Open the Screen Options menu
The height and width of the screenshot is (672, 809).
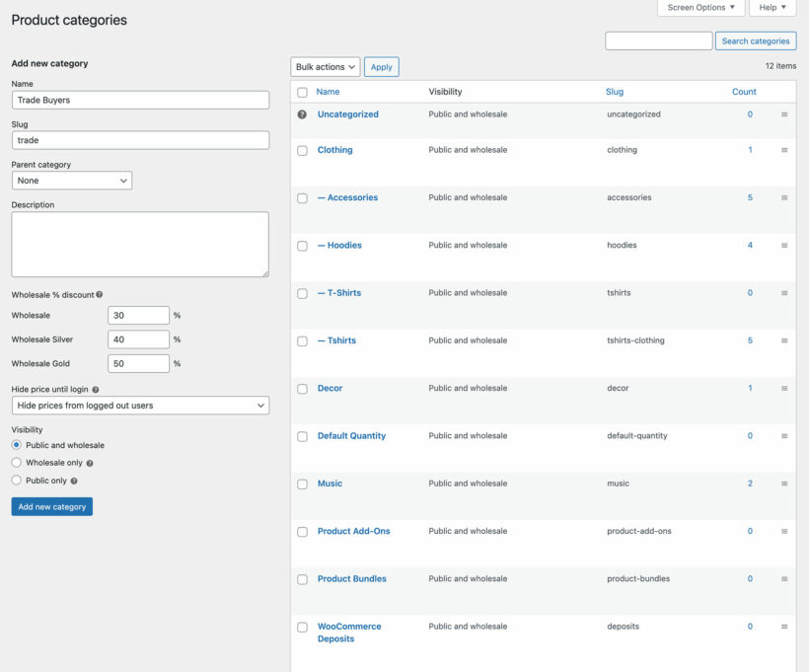pyautogui.click(x=700, y=8)
